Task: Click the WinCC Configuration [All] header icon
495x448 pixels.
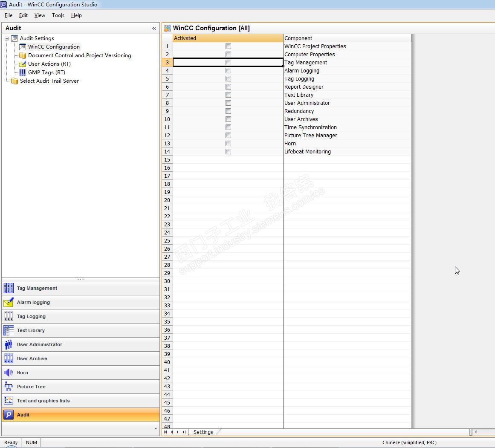Action: pos(168,28)
